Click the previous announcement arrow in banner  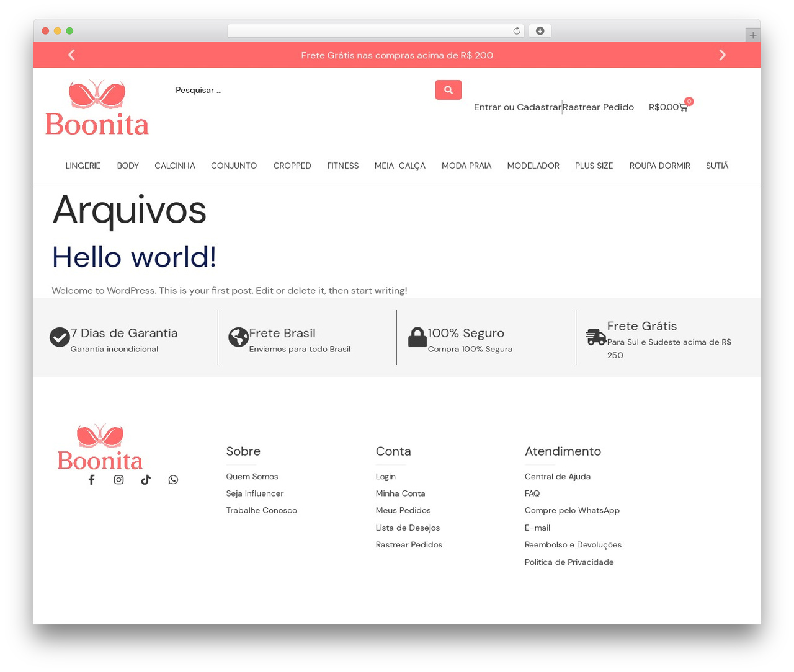click(71, 55)
